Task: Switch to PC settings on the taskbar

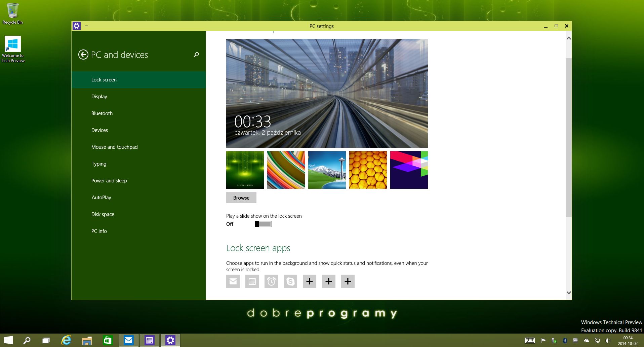Action: (x=170, y=340)
